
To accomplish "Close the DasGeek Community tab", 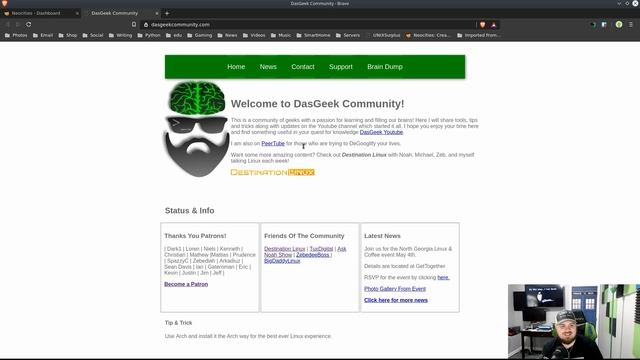I will pyautogui.click(x=157, y=13).
